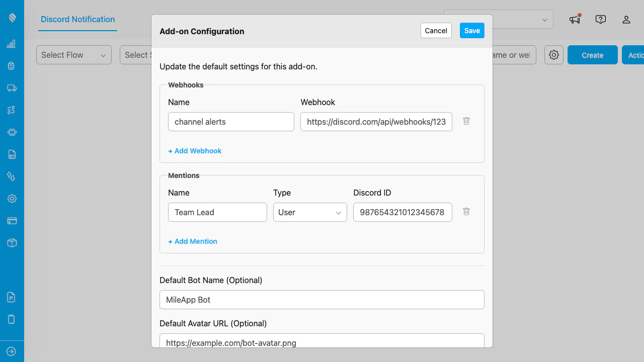Screen dimensions: 644x362
Task: Open the analytics bar chart icon in sidebar
Action: tap(11, 44)
